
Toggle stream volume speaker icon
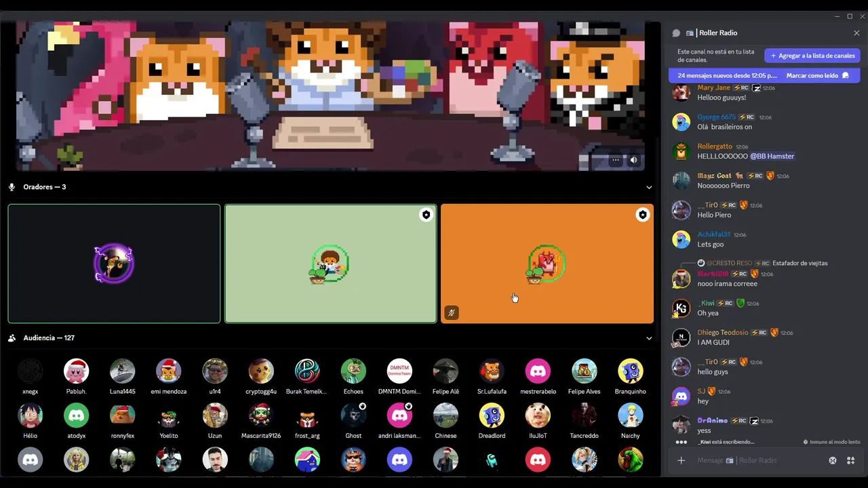633,161
